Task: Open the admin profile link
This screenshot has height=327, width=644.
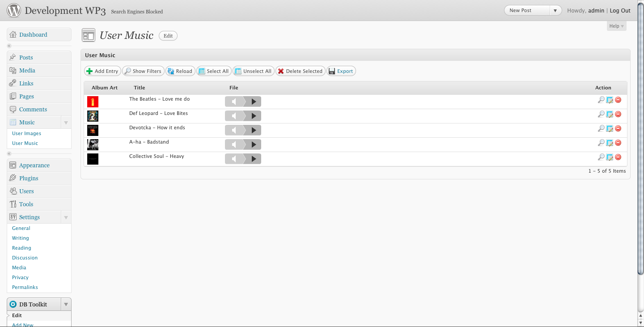Action: tap(596, 11)
